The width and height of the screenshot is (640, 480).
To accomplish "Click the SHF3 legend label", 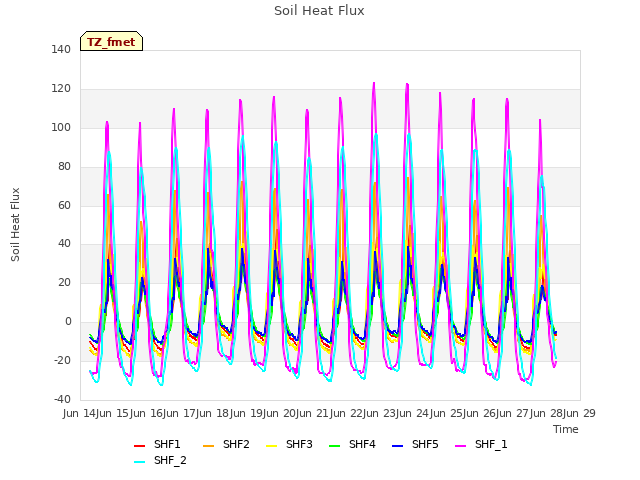I will [x=299, y=444].
